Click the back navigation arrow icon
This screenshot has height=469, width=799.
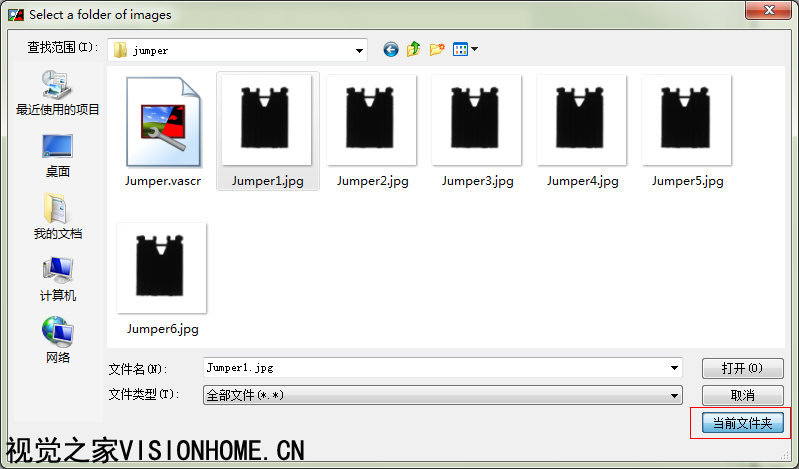390,49
